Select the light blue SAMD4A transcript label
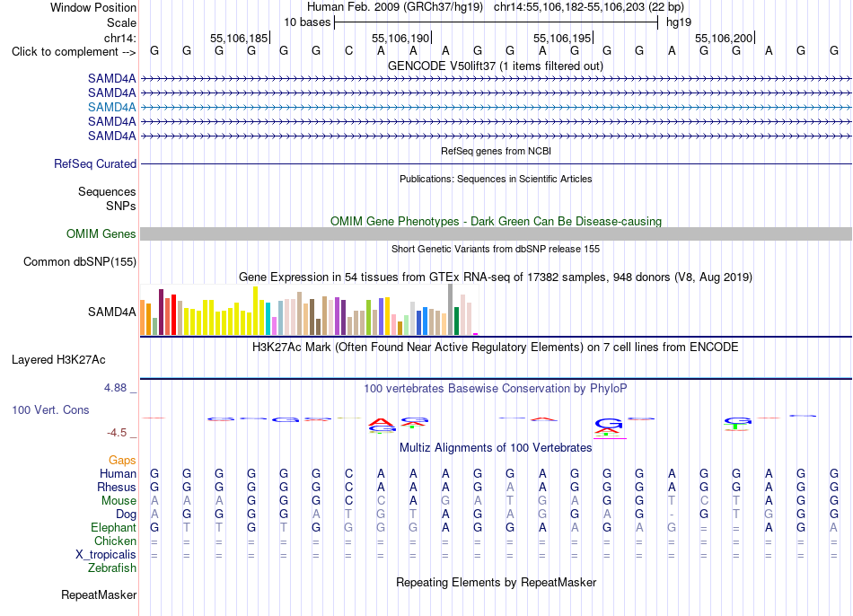The image size is (853, 616). tap(112, 107)
